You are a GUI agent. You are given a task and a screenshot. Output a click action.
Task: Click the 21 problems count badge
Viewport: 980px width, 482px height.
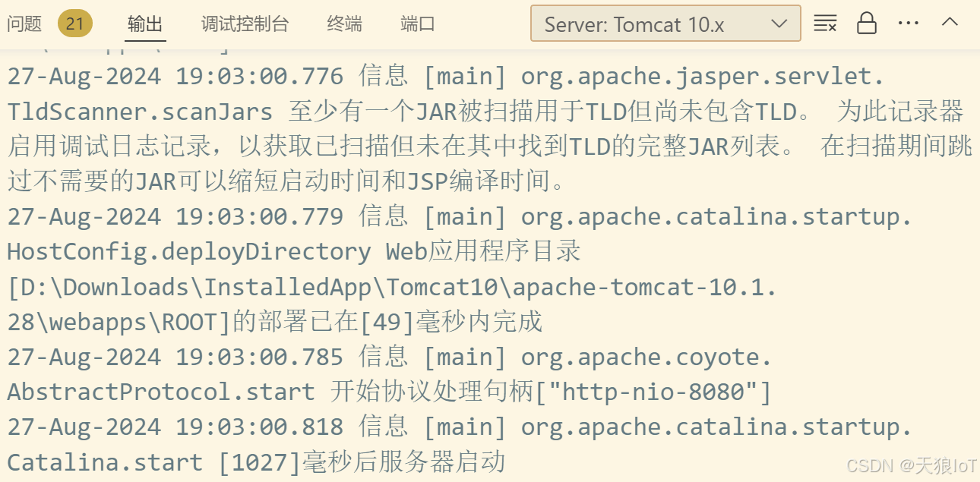[74, 24]
